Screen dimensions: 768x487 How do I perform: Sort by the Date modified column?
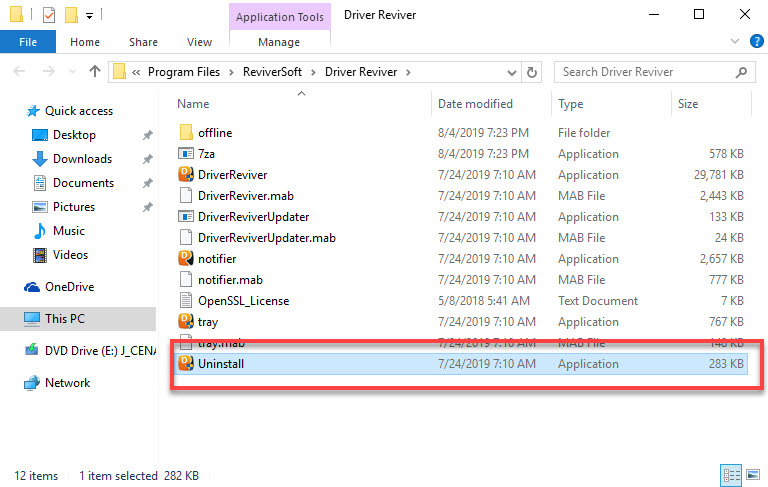click(x=475, y=104)
